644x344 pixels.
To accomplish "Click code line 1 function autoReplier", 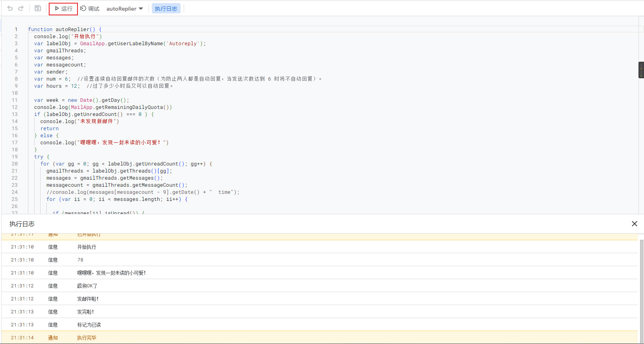I will (65, 29).
